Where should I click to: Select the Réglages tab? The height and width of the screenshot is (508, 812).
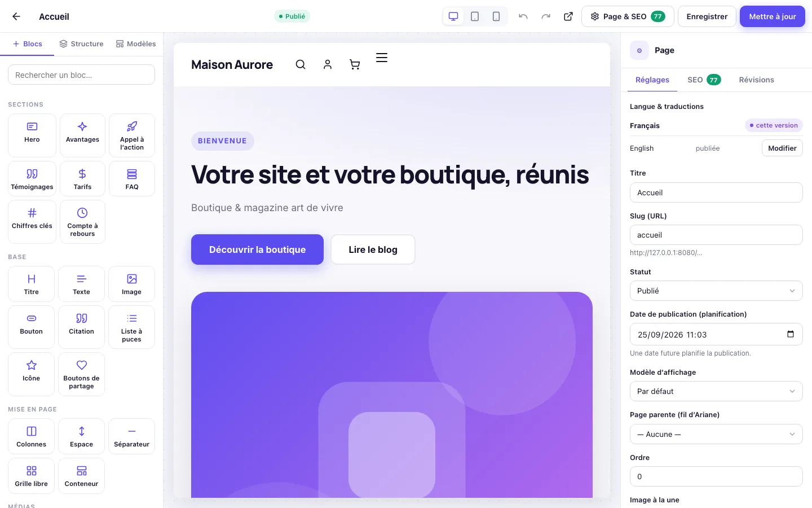pos(652,80)
